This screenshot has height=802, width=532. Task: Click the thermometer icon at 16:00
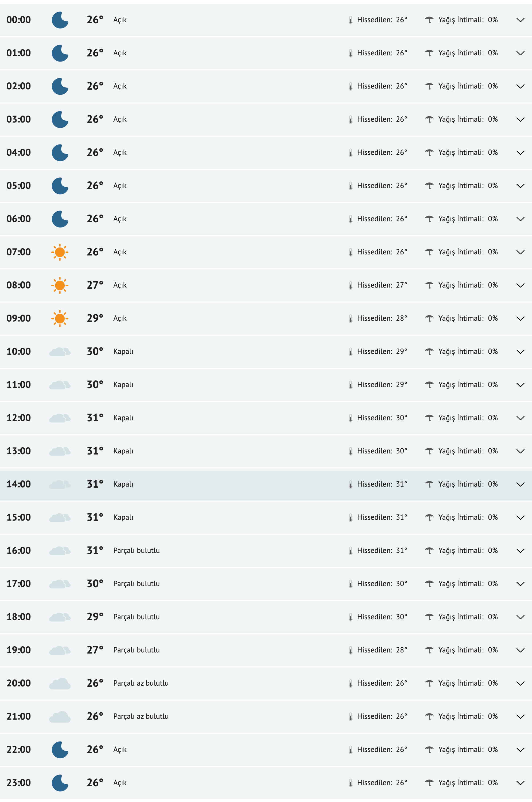tap(350, 551)
